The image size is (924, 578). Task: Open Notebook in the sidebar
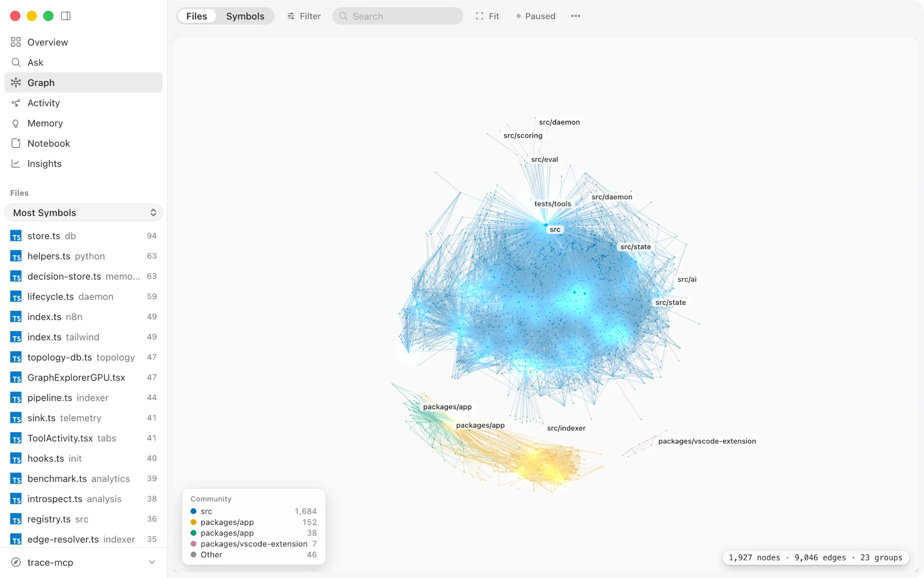(84, 144)
